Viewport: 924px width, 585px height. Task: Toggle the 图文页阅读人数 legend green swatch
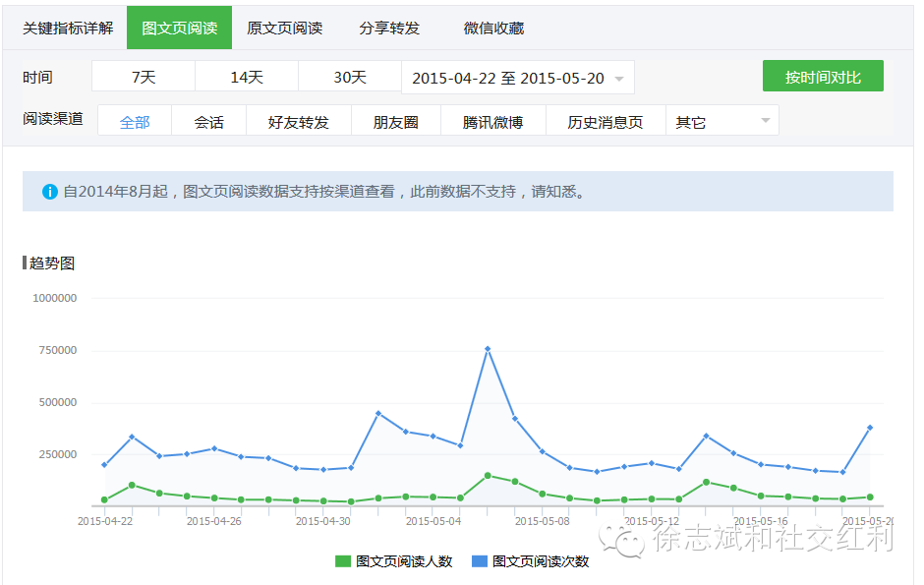[x=343, y=560]
